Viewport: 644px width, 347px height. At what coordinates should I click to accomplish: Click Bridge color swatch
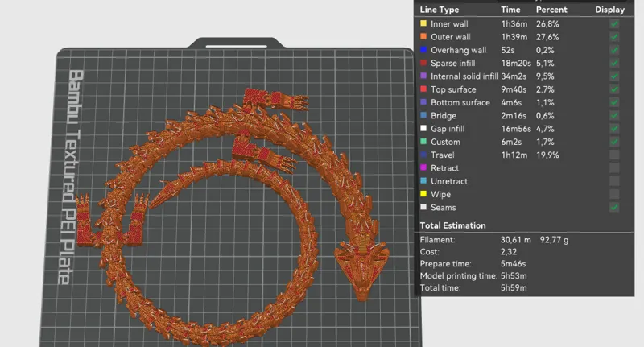[x=423, y=115]
